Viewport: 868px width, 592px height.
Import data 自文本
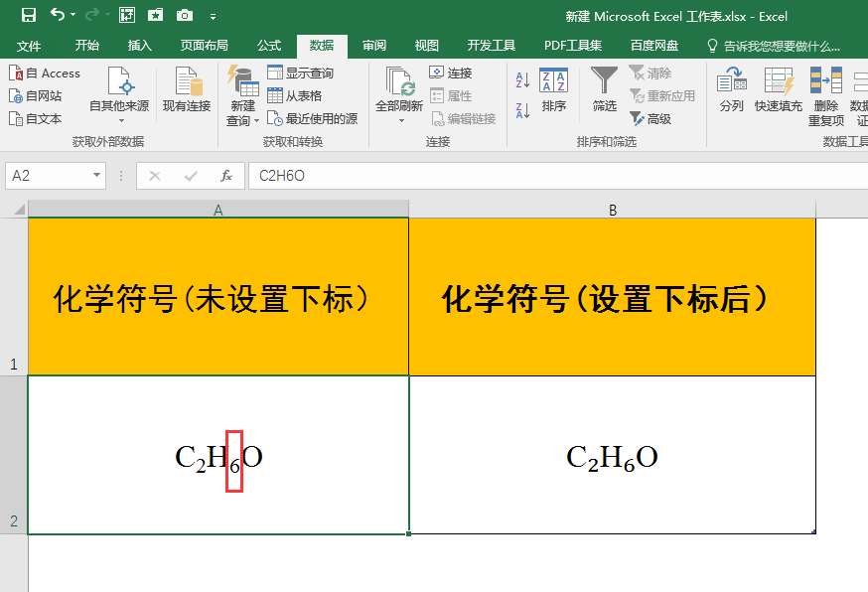tap(36, 118)
